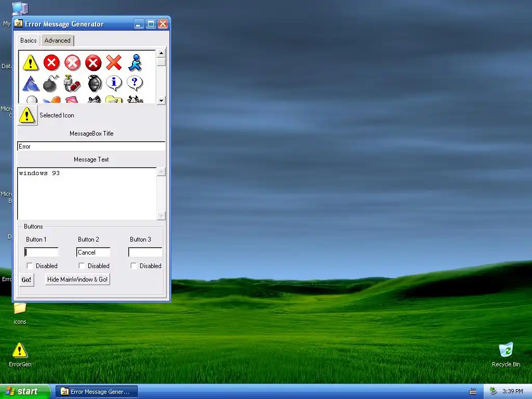The image size is (532, 399).
Task: Tick Disabled checkbox under Button 2
Action: (82, 265)
